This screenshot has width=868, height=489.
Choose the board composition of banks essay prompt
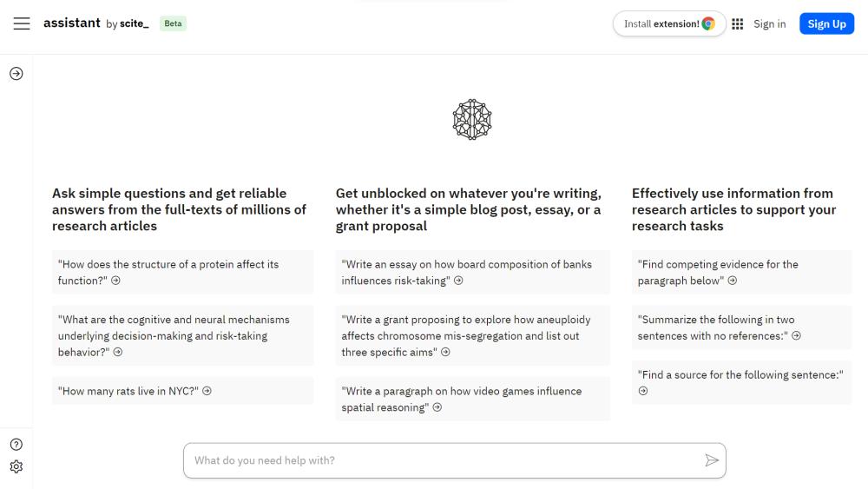472,272
